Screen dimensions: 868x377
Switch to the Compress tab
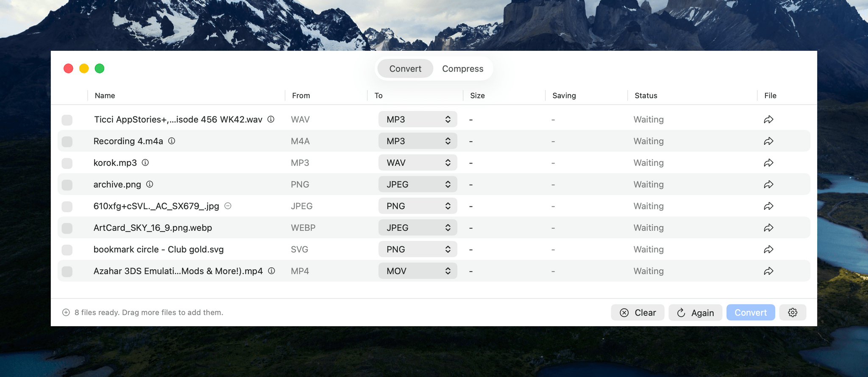point(462,69)
